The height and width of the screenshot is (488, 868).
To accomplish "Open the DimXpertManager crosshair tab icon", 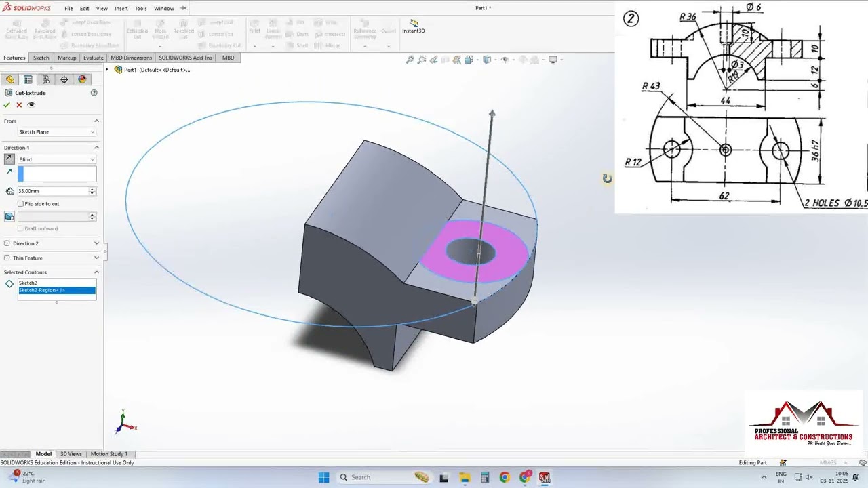I will pyautogui.click(x=64, y=79).
